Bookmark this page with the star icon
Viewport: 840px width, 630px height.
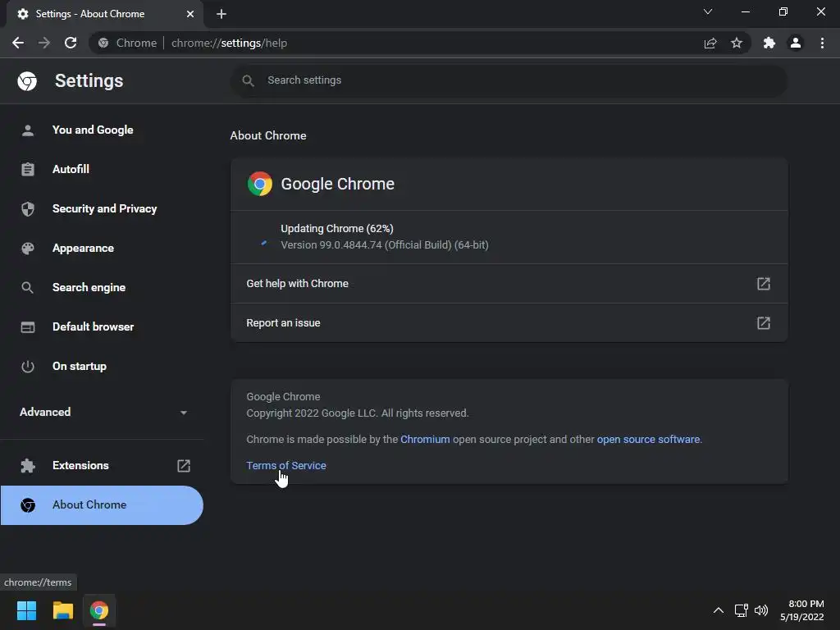click(737, 43)
